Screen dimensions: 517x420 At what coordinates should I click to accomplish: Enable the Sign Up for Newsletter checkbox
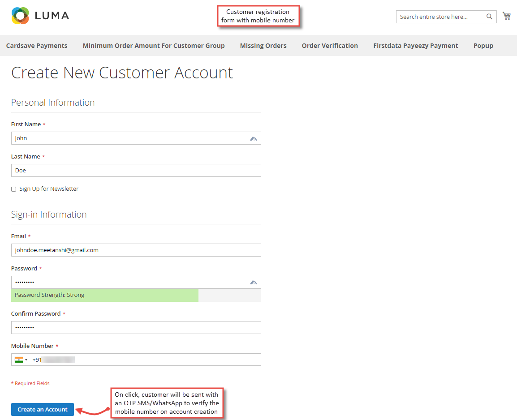[x=13, y=189]
